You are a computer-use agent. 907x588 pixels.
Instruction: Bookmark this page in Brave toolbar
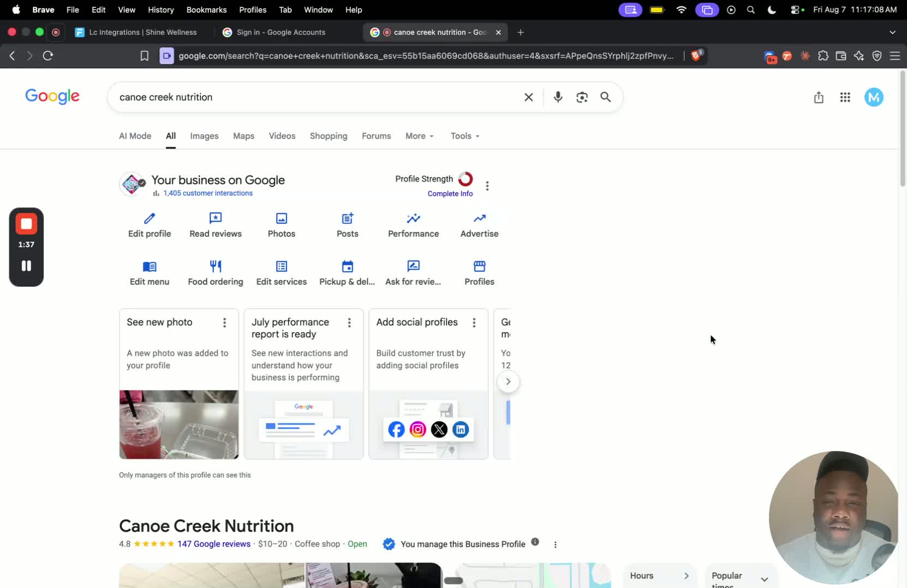click(145, 56)
